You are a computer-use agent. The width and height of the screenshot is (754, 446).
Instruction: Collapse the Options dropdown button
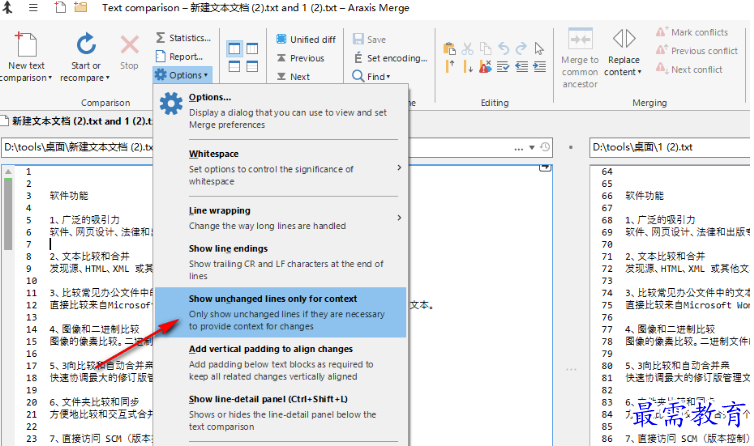(x=182, y=75)
